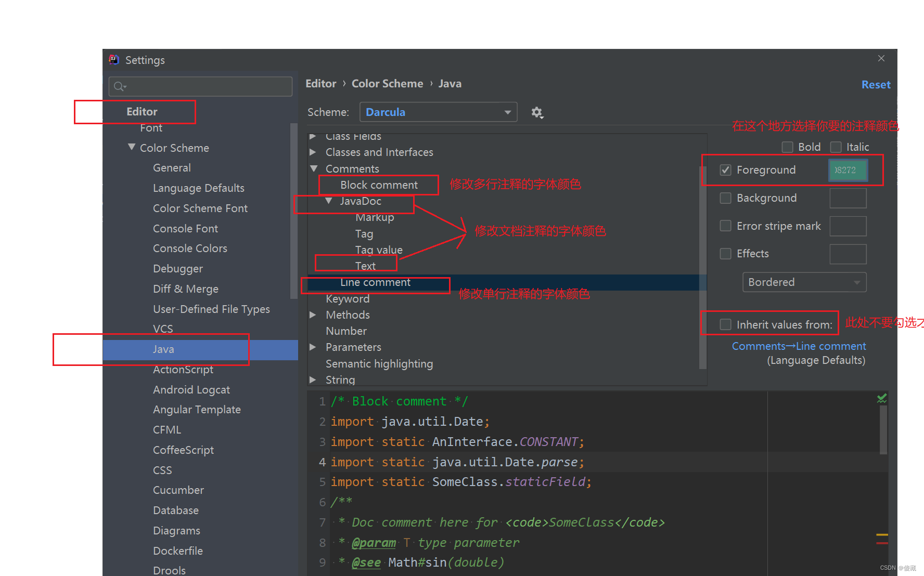The image size is (924, 576).
Task: Click the search magnifier icon
Action: coord(120,86)
